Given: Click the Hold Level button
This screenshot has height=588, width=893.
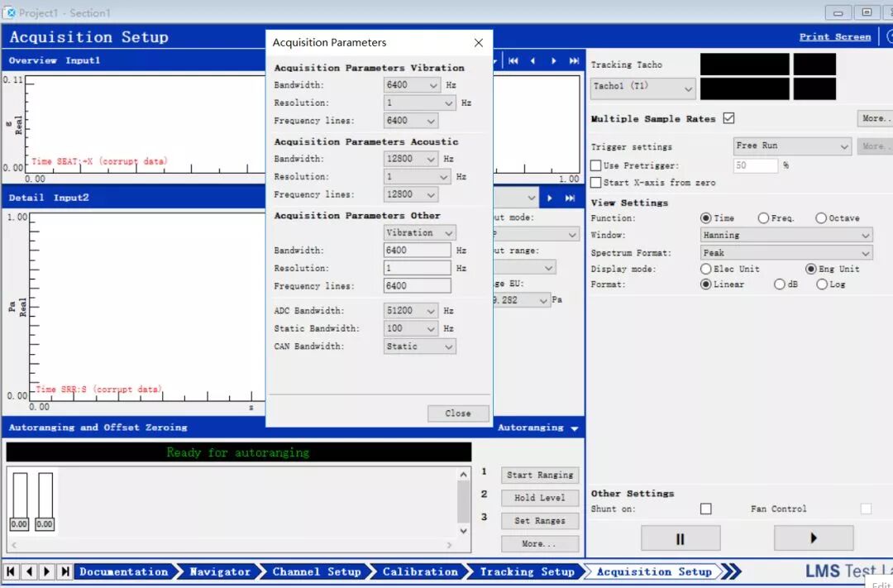Looking at the screenshot, I should tap(540, 498).
